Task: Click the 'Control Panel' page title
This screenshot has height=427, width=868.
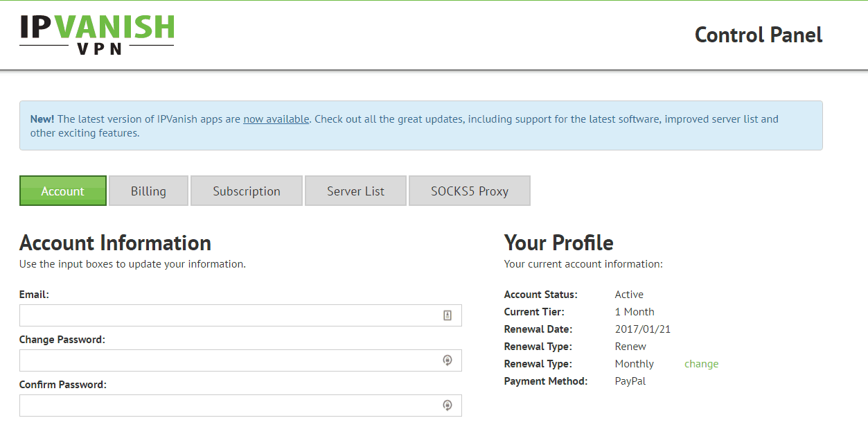Action: coord(759,35)
